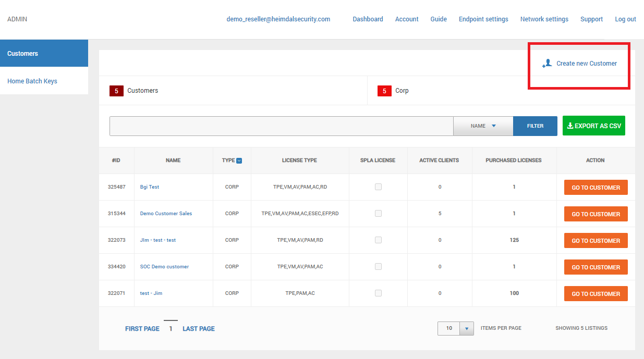The height and width of the screenshot is (359, 644).
Task: Click the PURCHASED LICENSES column header
Action: tap(514, 160)
